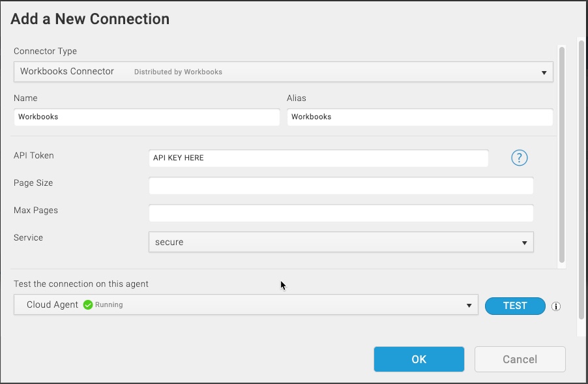Click the info icon beside TEST button
Screen dimensions: 588x384
tap(556, 306)
